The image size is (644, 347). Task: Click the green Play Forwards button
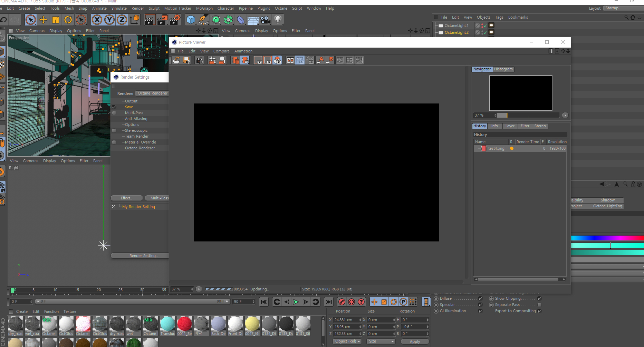296,302
